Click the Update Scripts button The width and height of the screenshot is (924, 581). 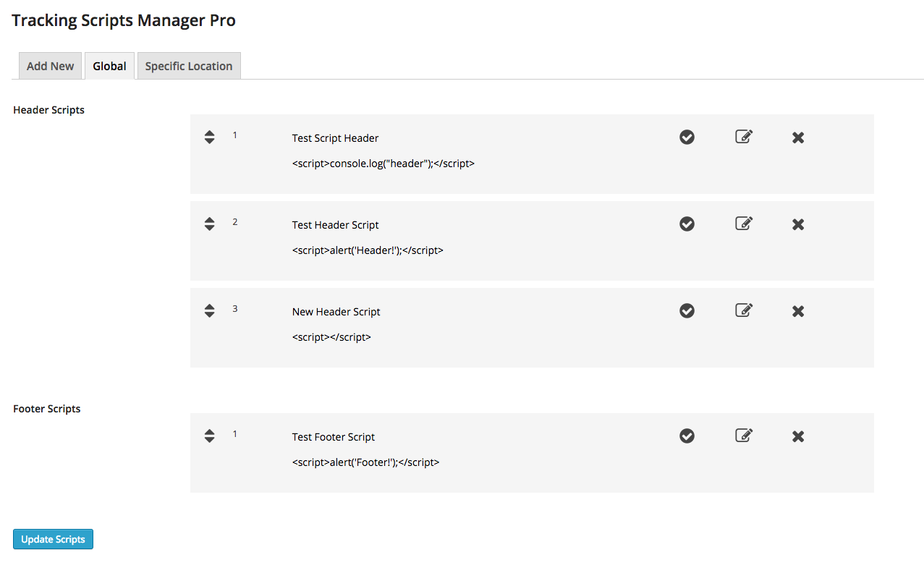click(53, 539)
